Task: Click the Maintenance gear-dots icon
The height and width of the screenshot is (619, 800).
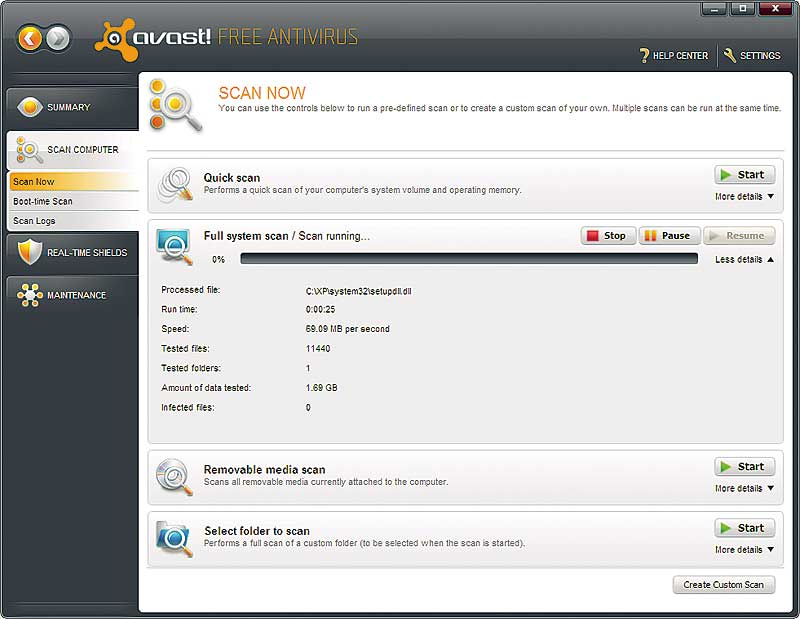Action: pos(30,295)
